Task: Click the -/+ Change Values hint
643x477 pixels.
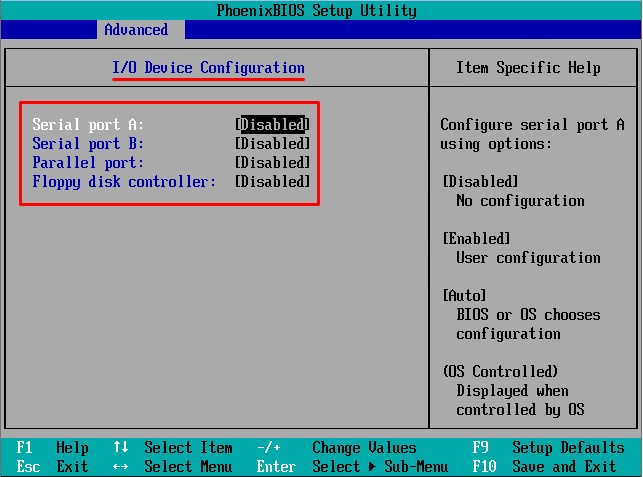Action: click(337, 447)
